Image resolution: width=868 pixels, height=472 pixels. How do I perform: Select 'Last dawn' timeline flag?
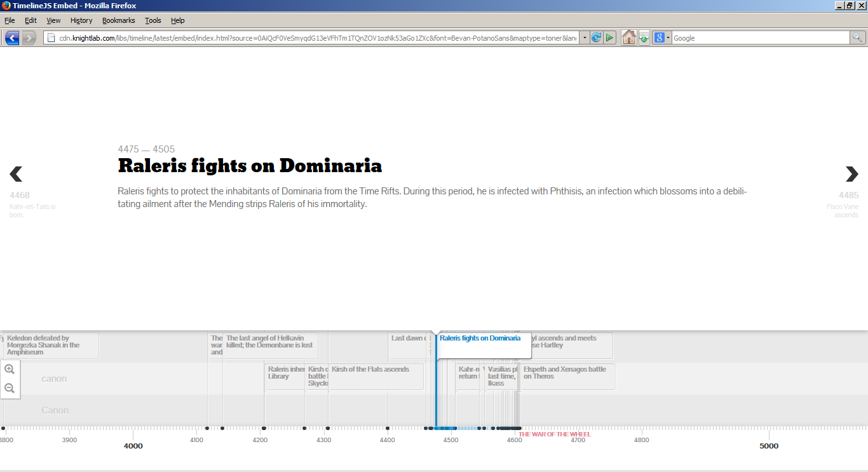point(407,345)
